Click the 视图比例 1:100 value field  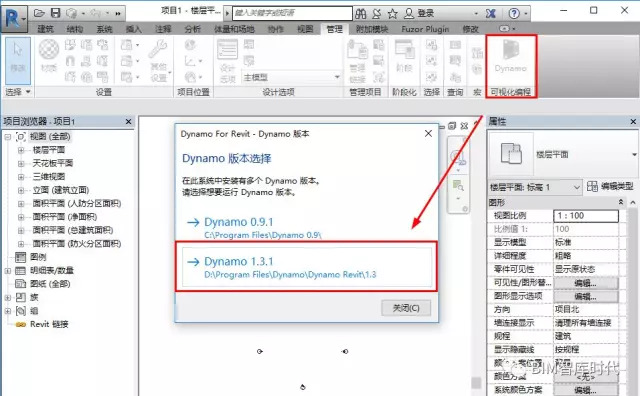[x=586, y=216]
